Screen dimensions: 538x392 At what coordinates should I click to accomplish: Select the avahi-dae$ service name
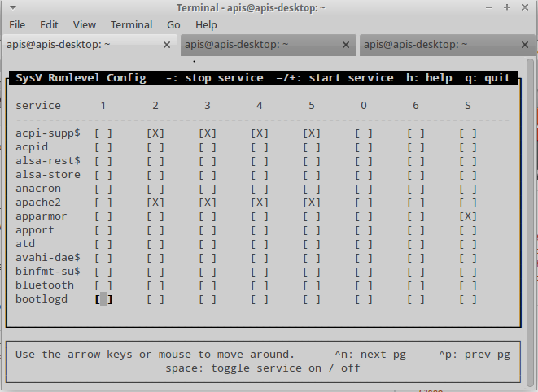point(48,258)
